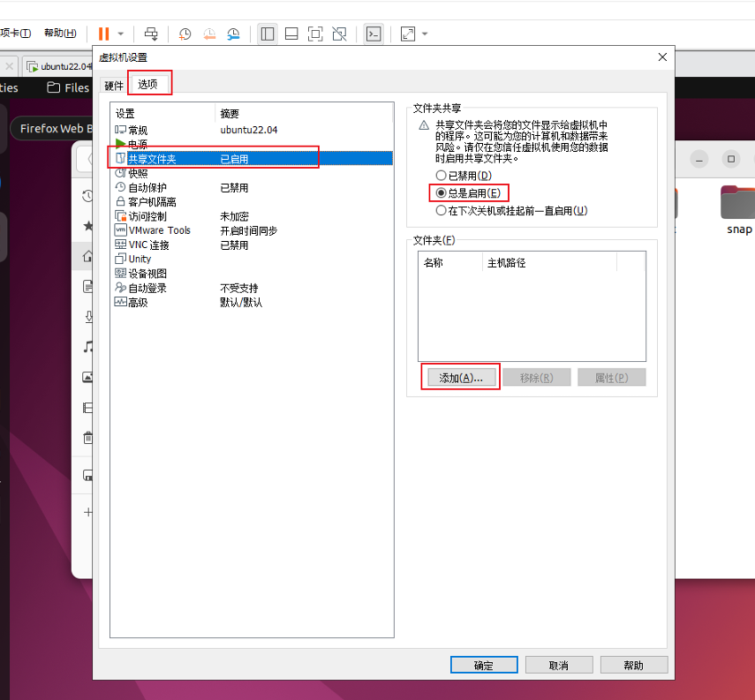755x700 pixels.
Task: Expand the stretch view dropdown arrow
Action: (x=425, y=34)
